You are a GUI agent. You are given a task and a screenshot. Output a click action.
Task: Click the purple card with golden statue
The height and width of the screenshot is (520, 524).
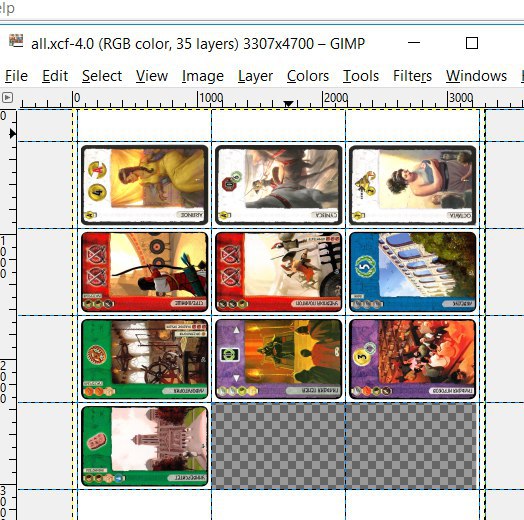(279, 359)
